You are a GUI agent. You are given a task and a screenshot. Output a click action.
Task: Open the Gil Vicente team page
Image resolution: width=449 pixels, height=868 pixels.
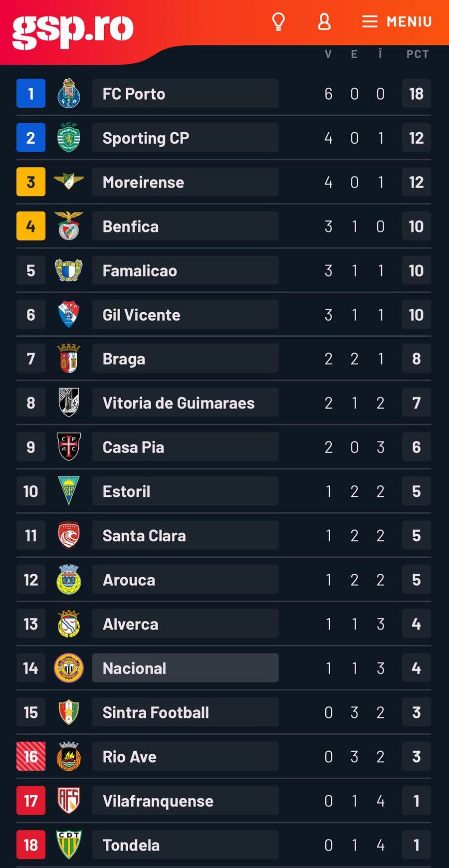[141, 315]
